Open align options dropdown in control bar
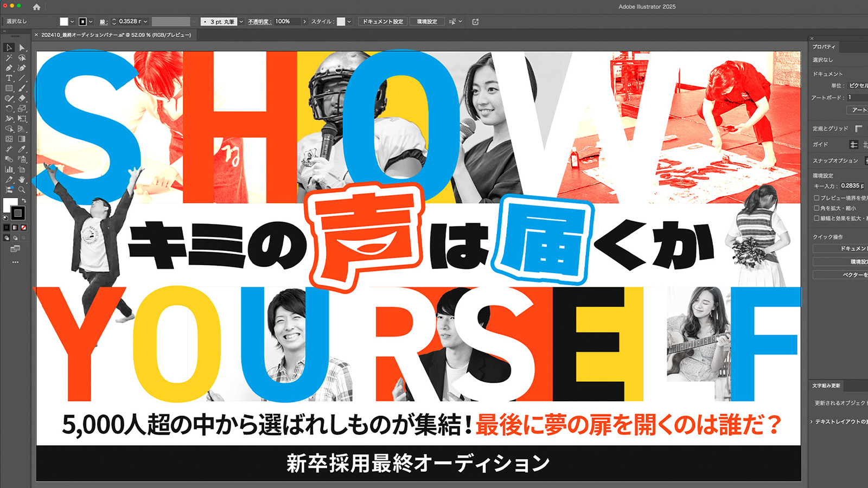The height and width of the screenshot is (488, 868). [461, 22]
